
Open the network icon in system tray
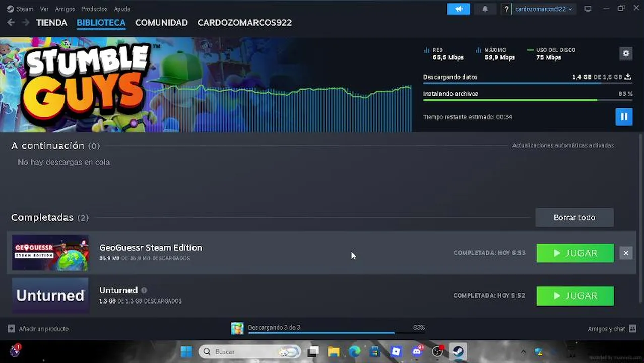pos(538,351)
